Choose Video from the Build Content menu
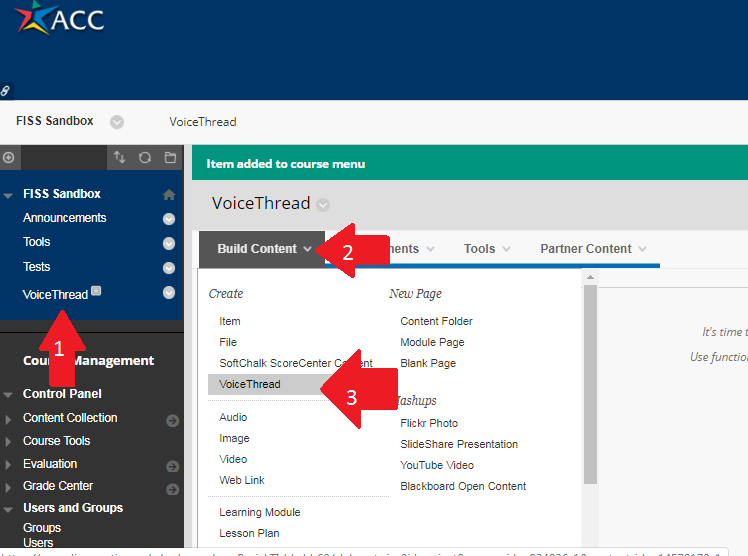Image resolution: width=748 pixels, height=556 pixels. pyautogui.click(x=233, y=459)
